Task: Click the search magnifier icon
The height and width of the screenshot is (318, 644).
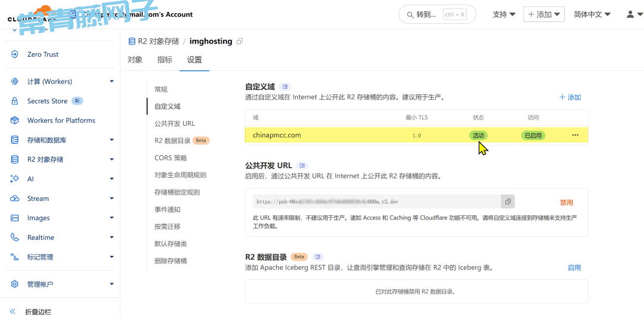Action: 410,15
